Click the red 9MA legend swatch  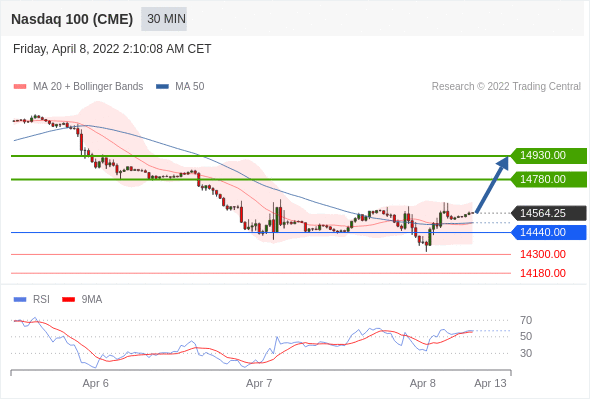tap(68, 300)
